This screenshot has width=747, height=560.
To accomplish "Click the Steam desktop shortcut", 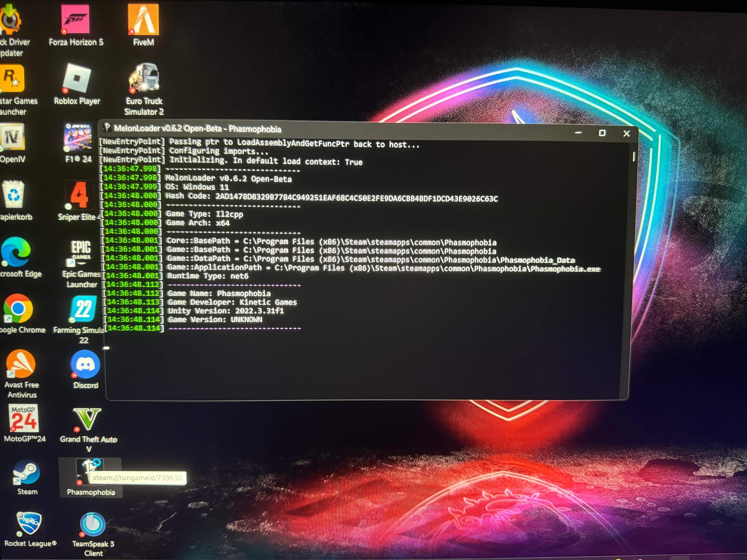I will (x=27, y=477).
